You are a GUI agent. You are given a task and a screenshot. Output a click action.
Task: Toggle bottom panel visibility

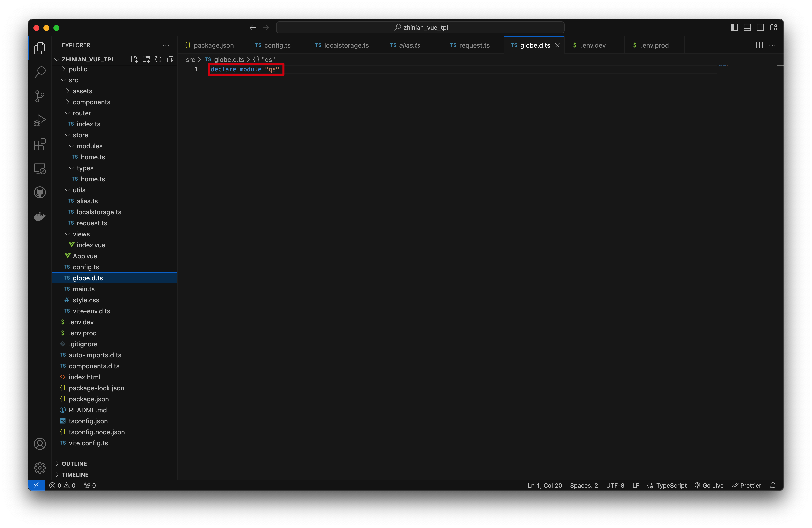[747, 28]
